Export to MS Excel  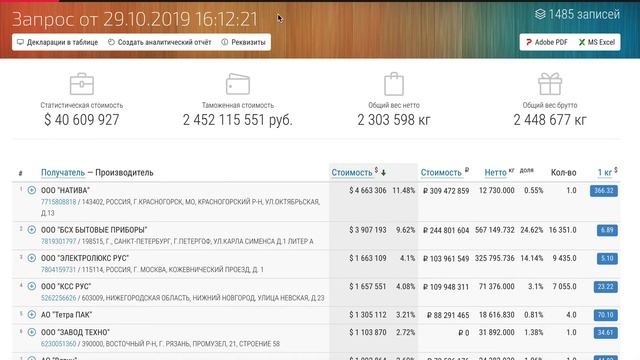tap(597, 42)
